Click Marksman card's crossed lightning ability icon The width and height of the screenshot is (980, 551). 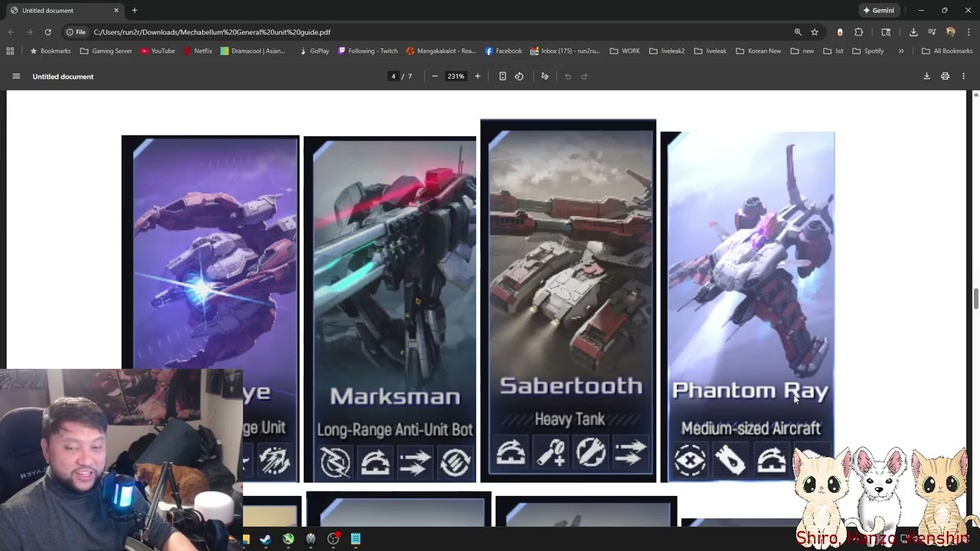click(335, 462)
